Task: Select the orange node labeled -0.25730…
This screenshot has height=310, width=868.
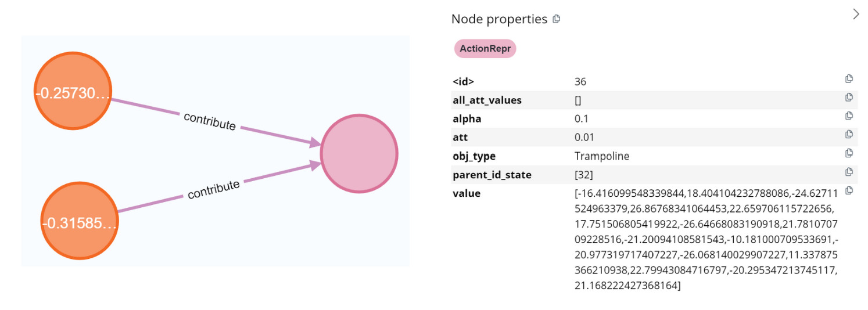Action: [73, 93]
